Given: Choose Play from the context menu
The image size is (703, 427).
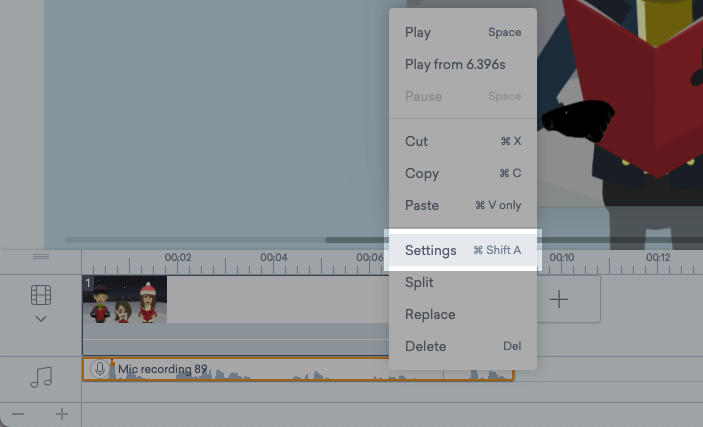Looking at the screenshot, I should click(x=418, y=32).
